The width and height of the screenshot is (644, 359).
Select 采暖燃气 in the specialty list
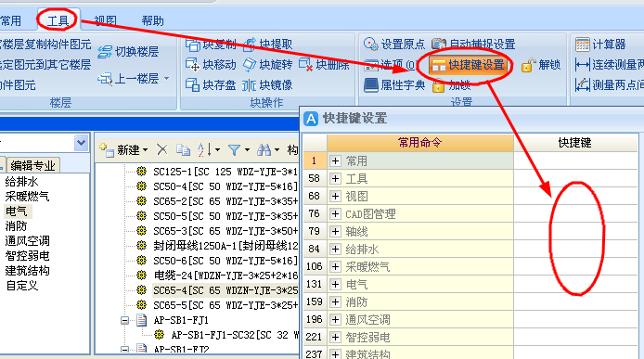tap(27, 197)
